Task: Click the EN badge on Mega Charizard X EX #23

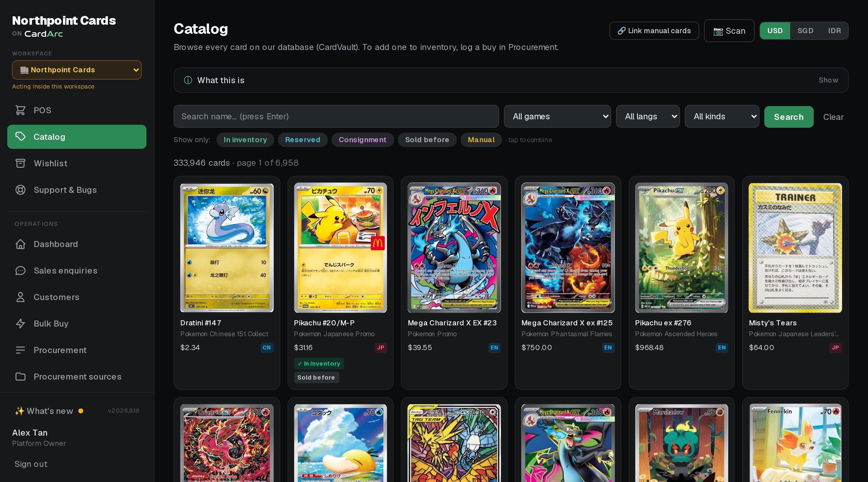Action: [x=494, y=348]
